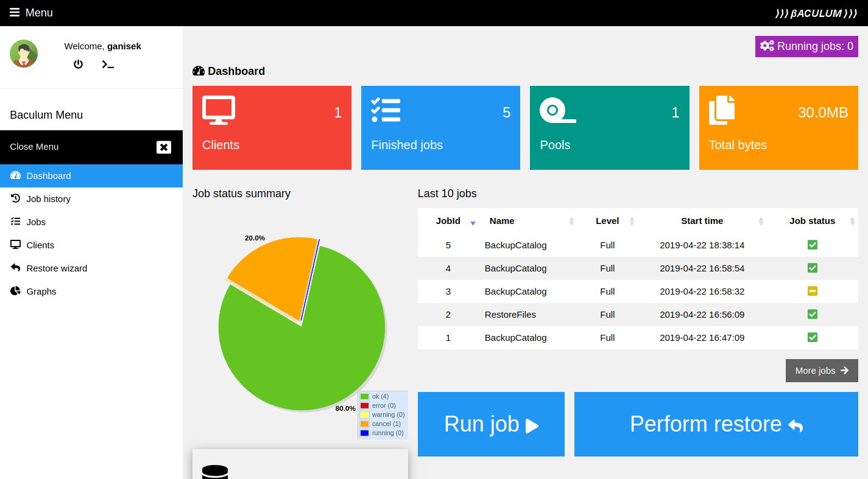
Task: Click the More jobs button
Action: (822, 371)
